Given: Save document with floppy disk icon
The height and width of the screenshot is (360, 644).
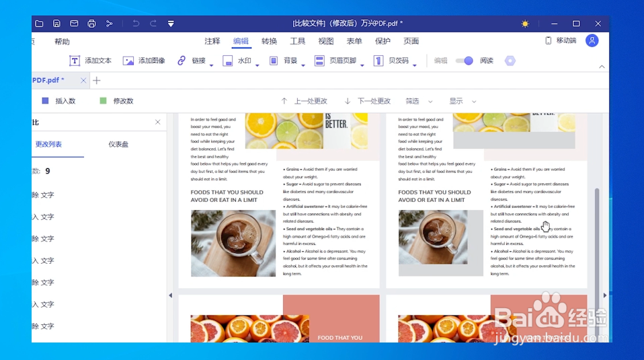Looking at the screenshot, I should 56,24.
